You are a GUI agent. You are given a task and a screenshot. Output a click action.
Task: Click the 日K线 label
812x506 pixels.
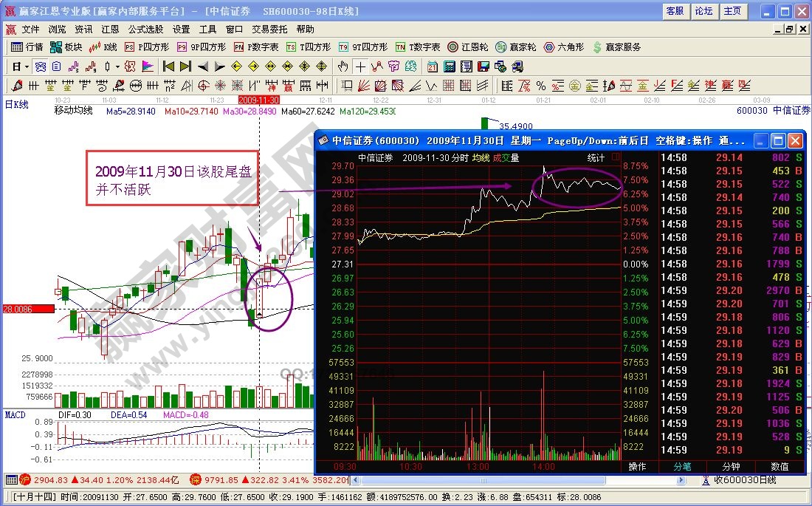[16, 105]
